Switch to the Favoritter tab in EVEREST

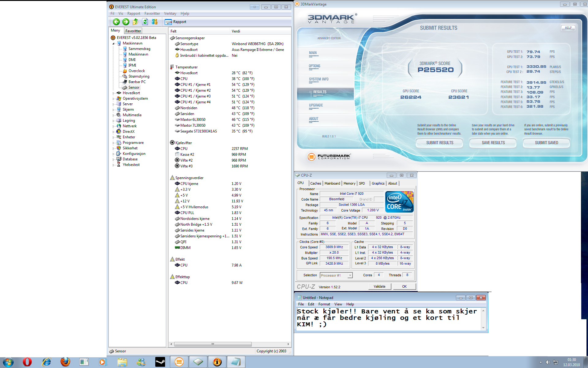(x=133, y=31)
